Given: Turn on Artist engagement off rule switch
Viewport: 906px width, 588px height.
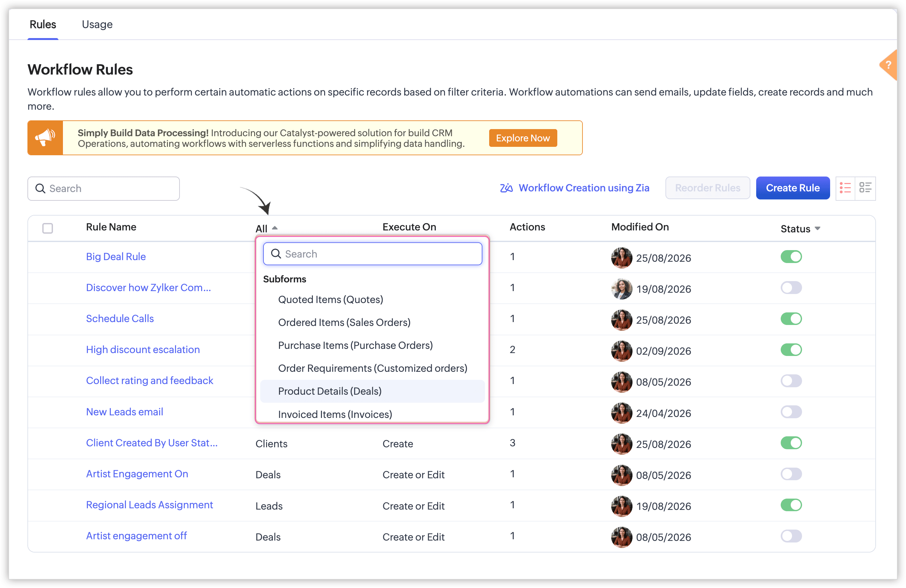Looking at the screenshot, I should [x=791, y=536].
